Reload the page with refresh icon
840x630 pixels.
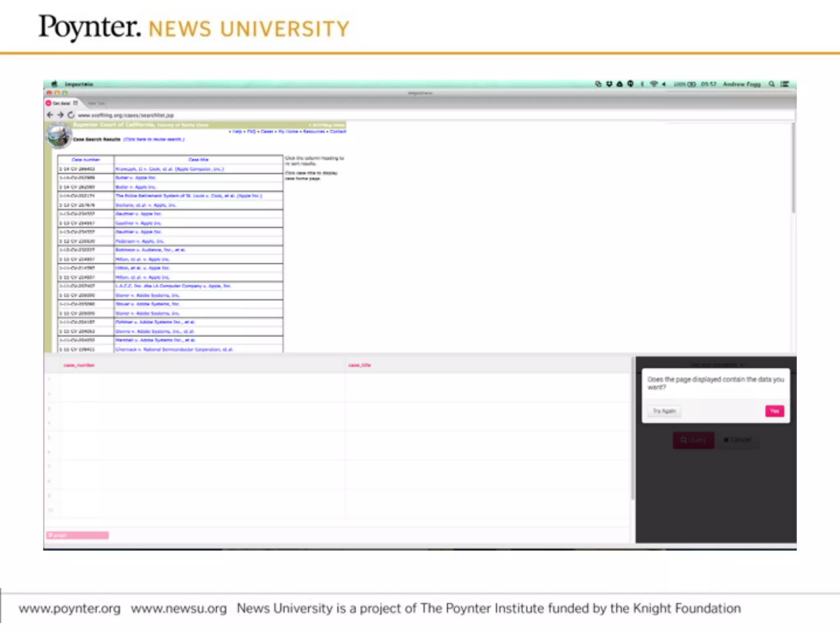[x=71, y=115]
